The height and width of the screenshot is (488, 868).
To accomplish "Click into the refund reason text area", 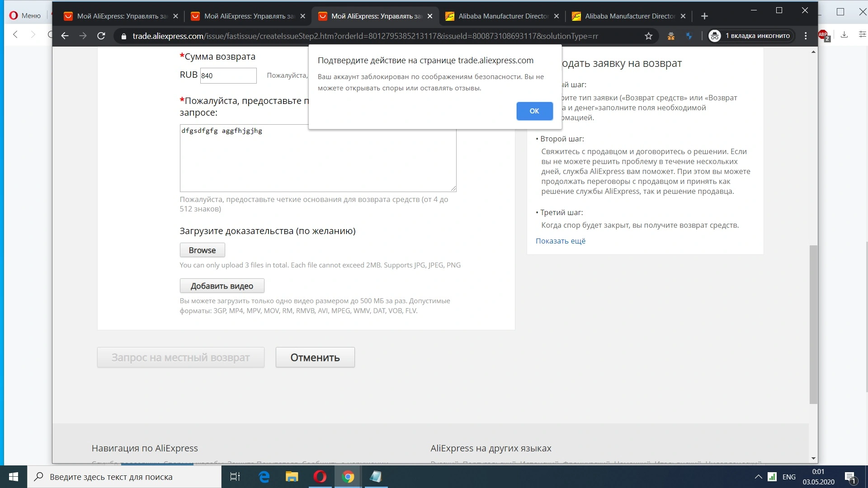I will pyautogui.click(x=318, y=158).
